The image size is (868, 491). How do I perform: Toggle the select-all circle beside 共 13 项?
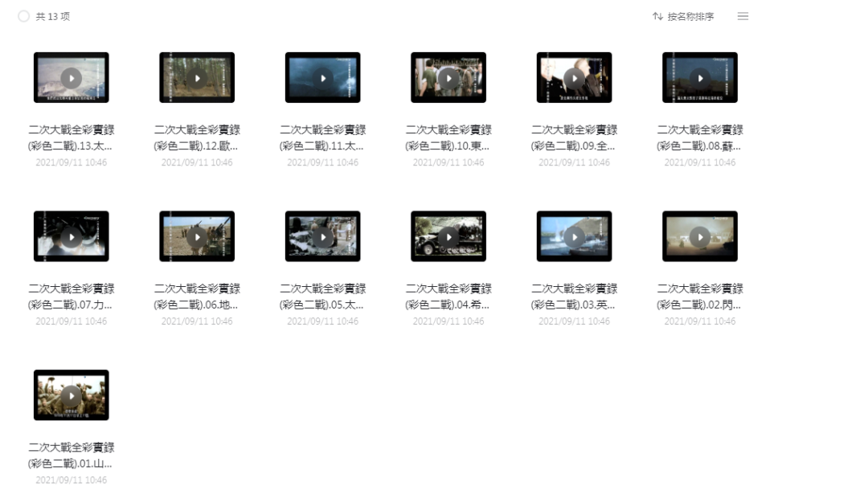(x=23, y=17)
